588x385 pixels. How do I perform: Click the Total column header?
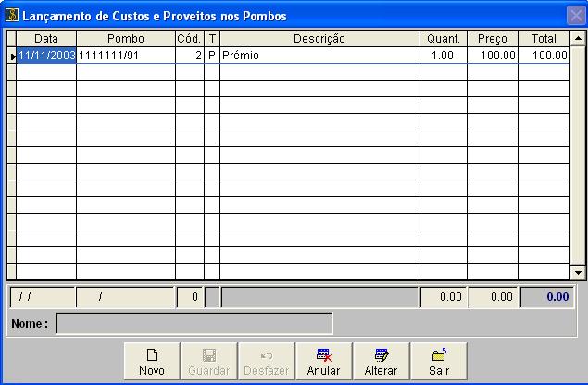point(544,39)
